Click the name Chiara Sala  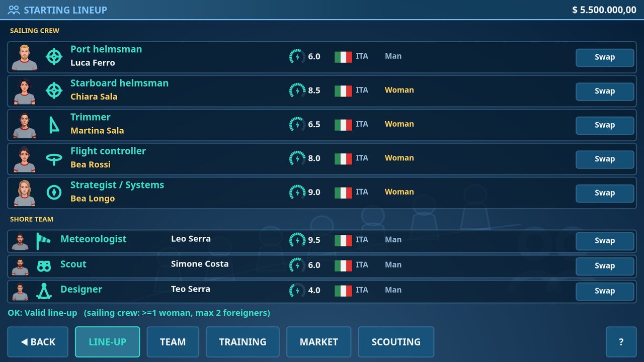[x=94, y=97]
